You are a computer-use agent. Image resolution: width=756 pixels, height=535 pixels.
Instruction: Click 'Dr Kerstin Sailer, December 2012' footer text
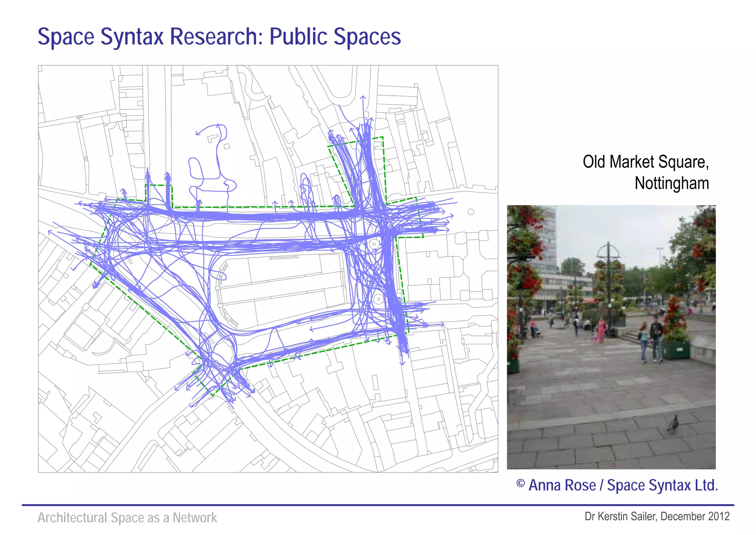(x=657, y=517)
